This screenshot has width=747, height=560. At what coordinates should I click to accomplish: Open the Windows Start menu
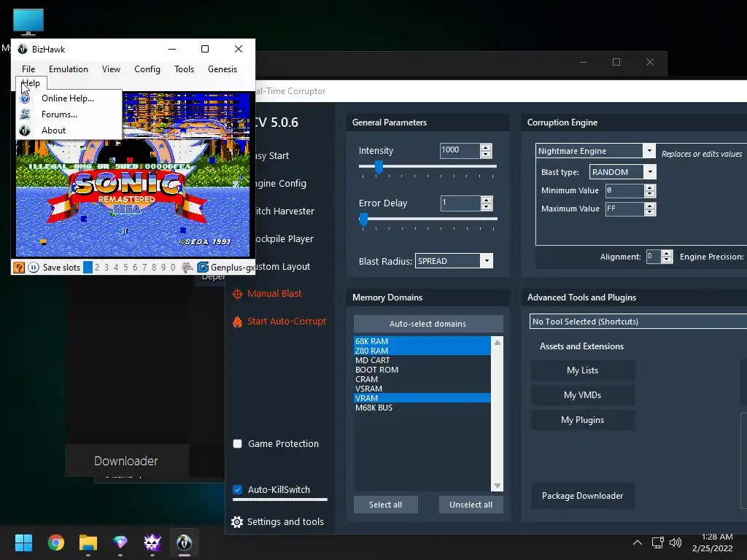[23, 542]
